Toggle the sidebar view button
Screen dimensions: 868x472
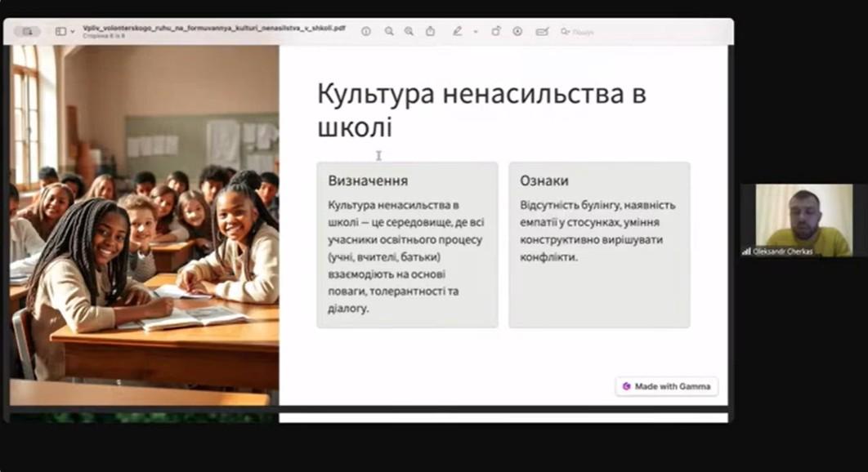(x=60, y=31)
